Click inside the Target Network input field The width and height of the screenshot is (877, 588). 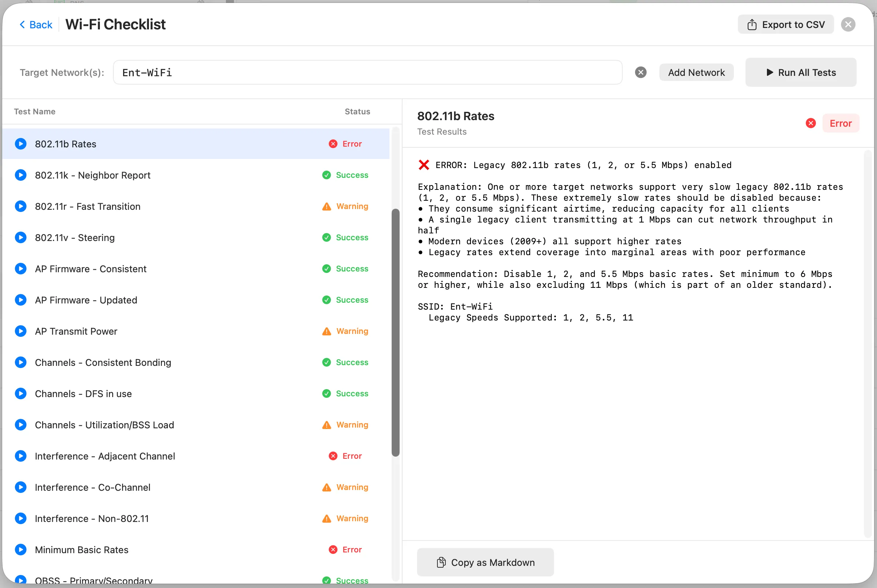(x=368, y=72)
